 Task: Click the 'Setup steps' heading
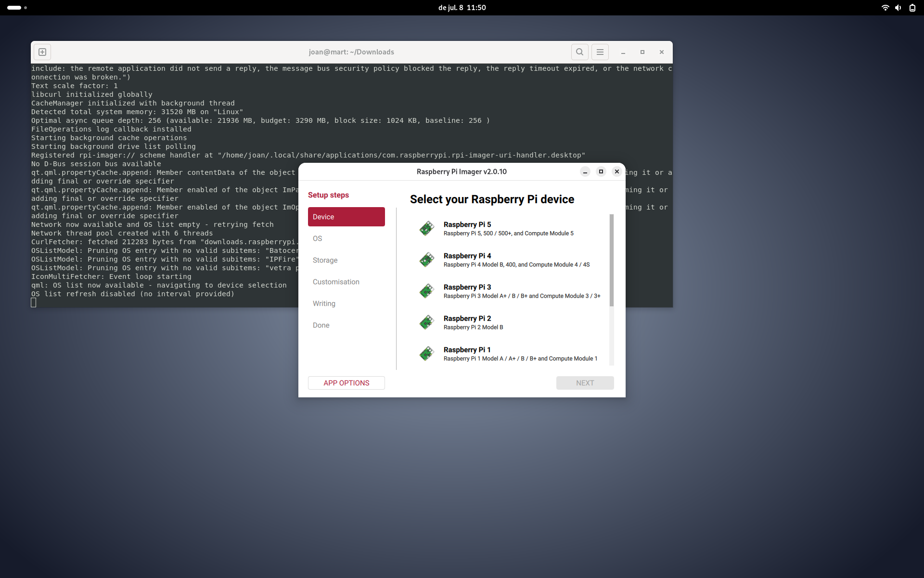click(328, 195)
